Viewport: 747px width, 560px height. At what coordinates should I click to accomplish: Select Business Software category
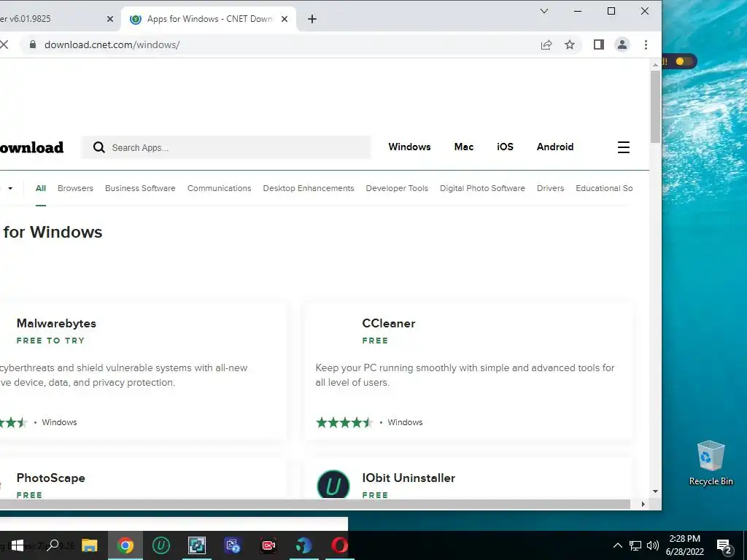140,188
